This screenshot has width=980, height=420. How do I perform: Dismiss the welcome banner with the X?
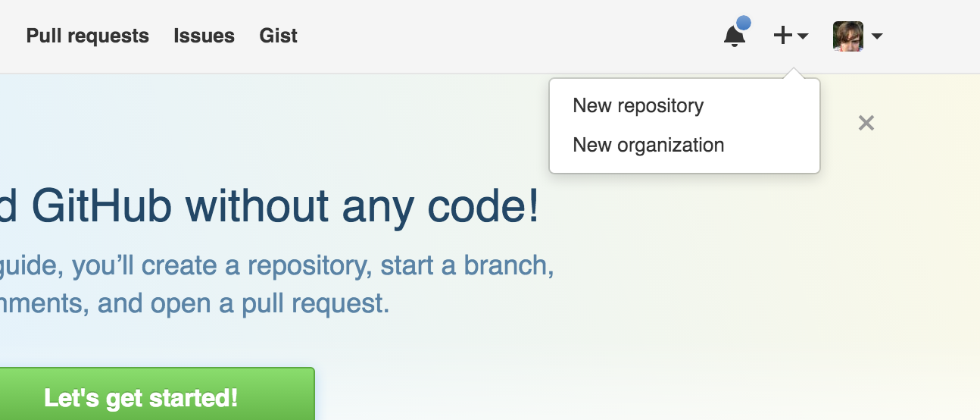866,123
